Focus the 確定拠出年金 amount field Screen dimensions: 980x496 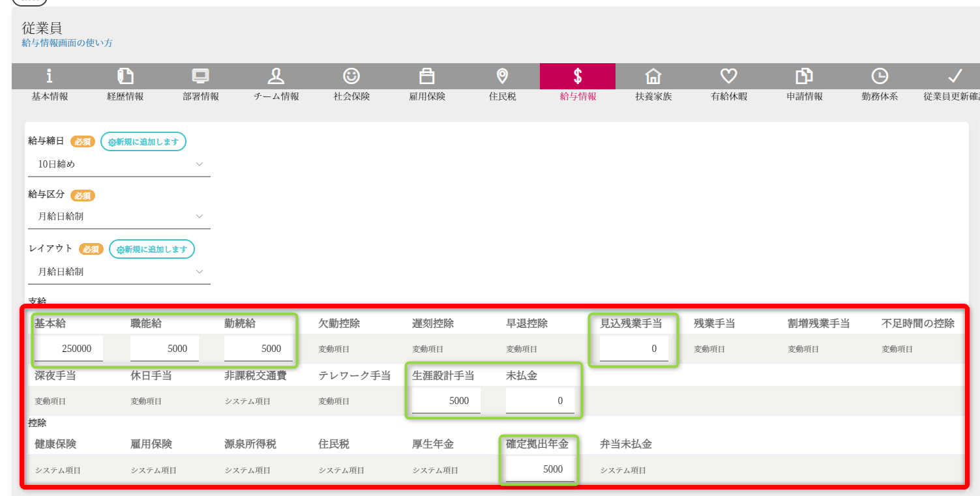point(540,469)
